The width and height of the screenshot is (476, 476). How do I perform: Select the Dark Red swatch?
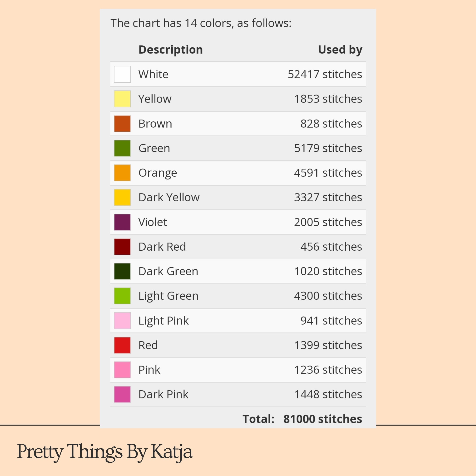[x=122, y=247]
